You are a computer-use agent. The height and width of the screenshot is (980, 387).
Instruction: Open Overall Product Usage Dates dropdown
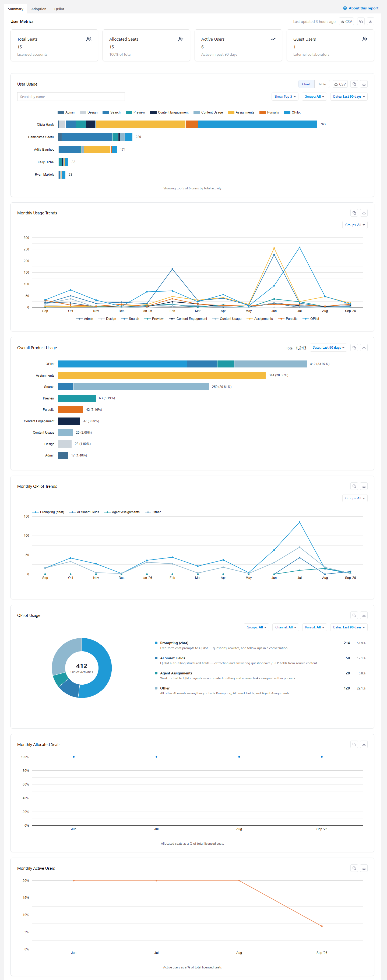pyautogui.click(x=328, y=348)
